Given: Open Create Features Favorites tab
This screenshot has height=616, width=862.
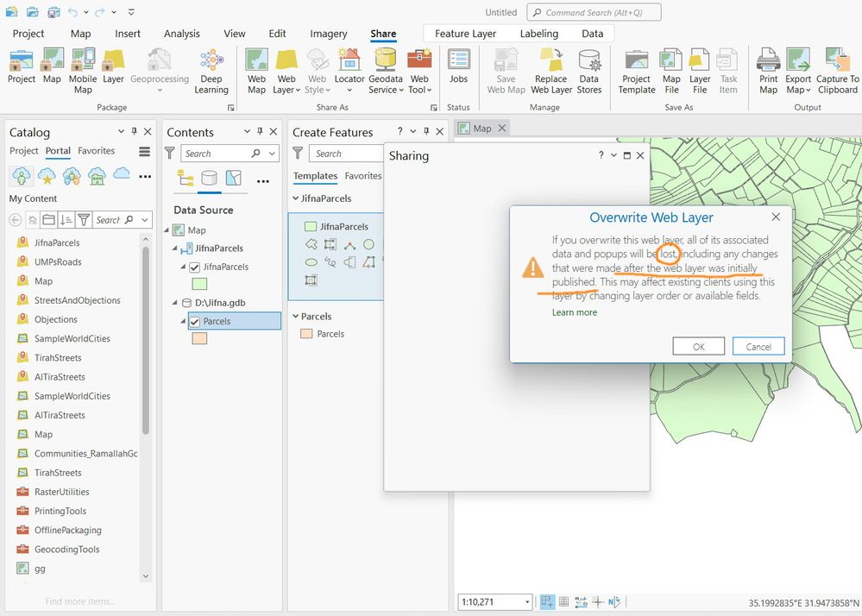Looking at the screenshot, I should (363, 176).
